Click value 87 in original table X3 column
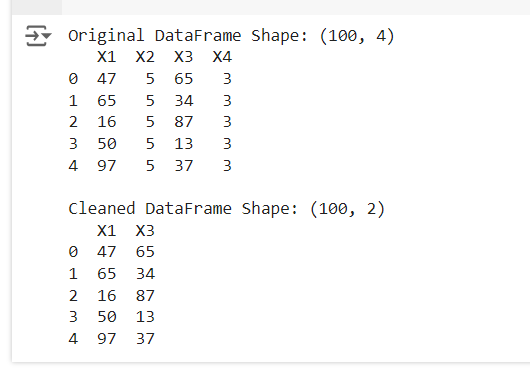530x370 pixels. (184, 122)
